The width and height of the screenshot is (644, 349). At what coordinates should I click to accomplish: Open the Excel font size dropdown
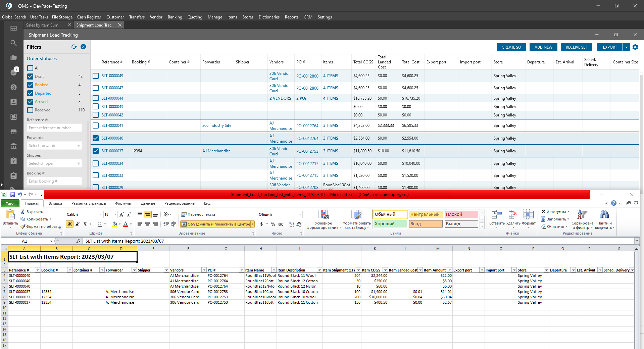[x=115, y=214]
